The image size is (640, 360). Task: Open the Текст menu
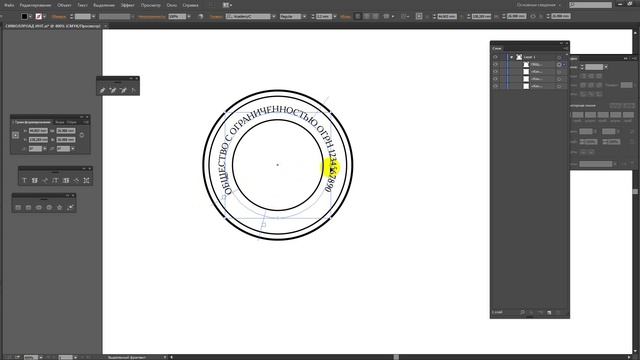click(82, 5)
